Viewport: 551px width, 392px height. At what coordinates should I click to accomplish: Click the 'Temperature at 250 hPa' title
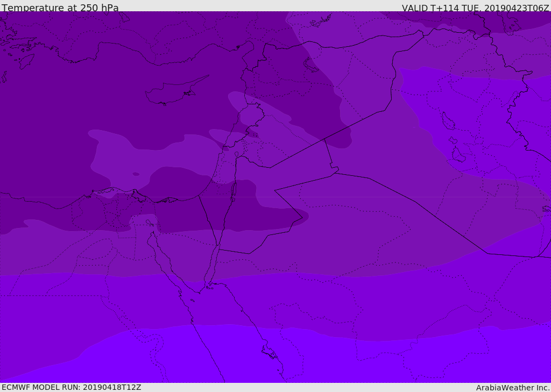pos(60,8)
